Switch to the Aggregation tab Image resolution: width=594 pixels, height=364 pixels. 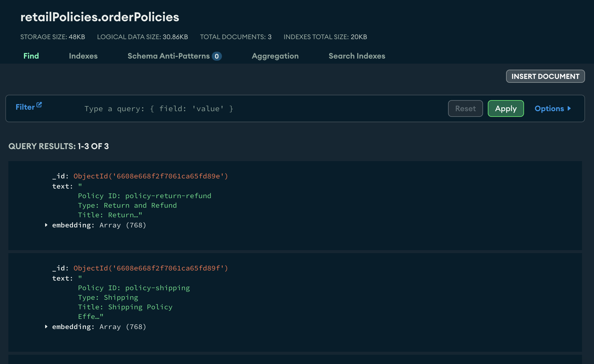(275, 56)
